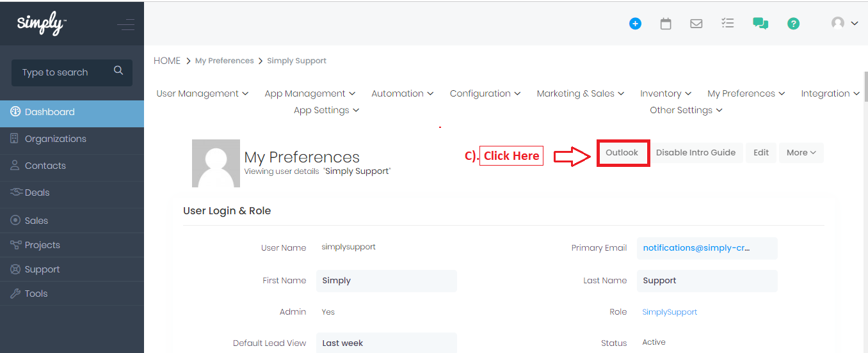Screen dimensions: 868x353
Task: Open the Marketing & Sales menu
Action: click(x=581, y=93)
